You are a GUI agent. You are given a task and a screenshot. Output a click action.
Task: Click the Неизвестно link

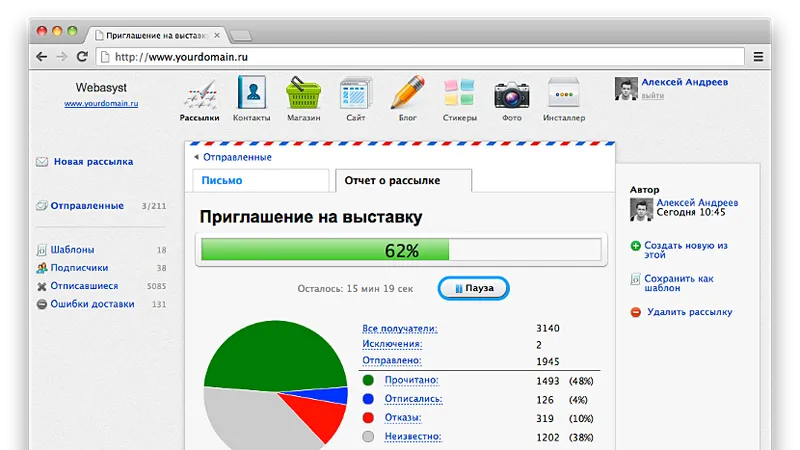(413, 437)
